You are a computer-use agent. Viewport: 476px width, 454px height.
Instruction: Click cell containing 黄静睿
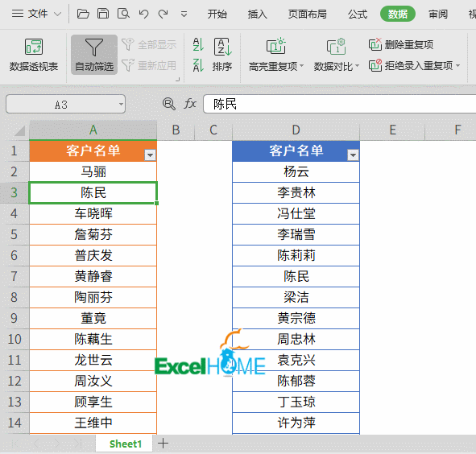coord(93,276)
